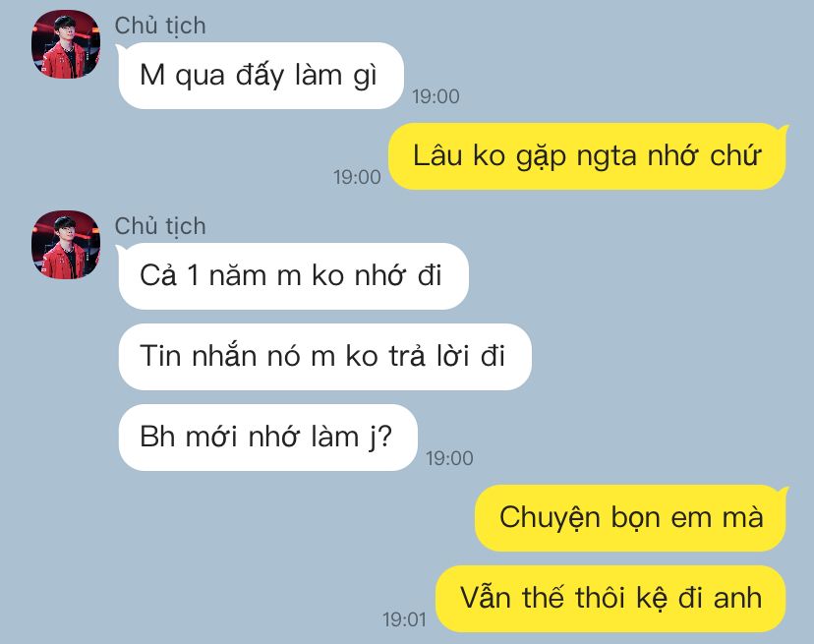Tap yellow bubble 'Vẫn thế thôi kệ đi anh'
The width and height of the screenshot is (814, 644).
tap(610, 599)
